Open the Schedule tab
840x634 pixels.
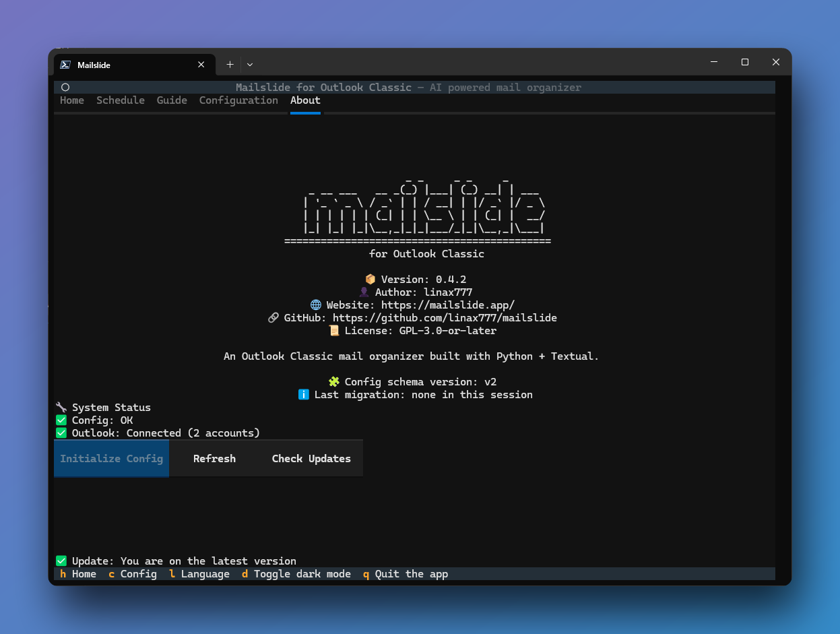click(x=120, y=100)
